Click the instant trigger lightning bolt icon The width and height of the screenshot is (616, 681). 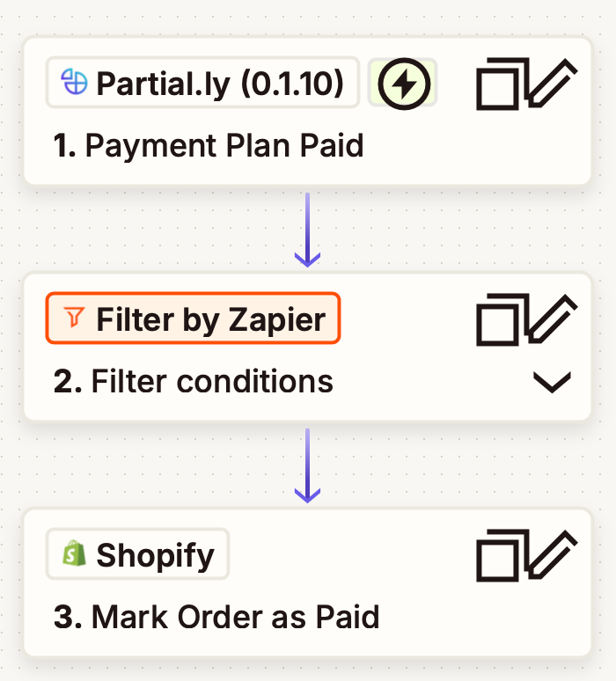(x=403, y=84)
